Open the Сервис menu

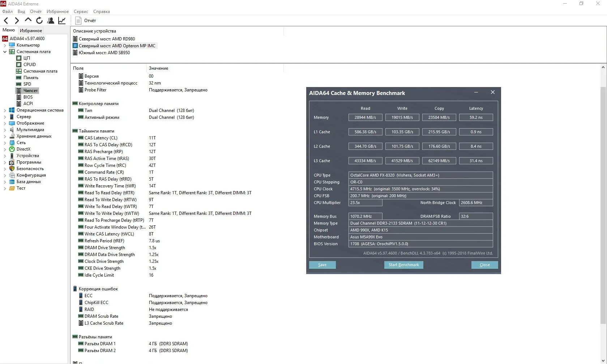pos(81,12)
